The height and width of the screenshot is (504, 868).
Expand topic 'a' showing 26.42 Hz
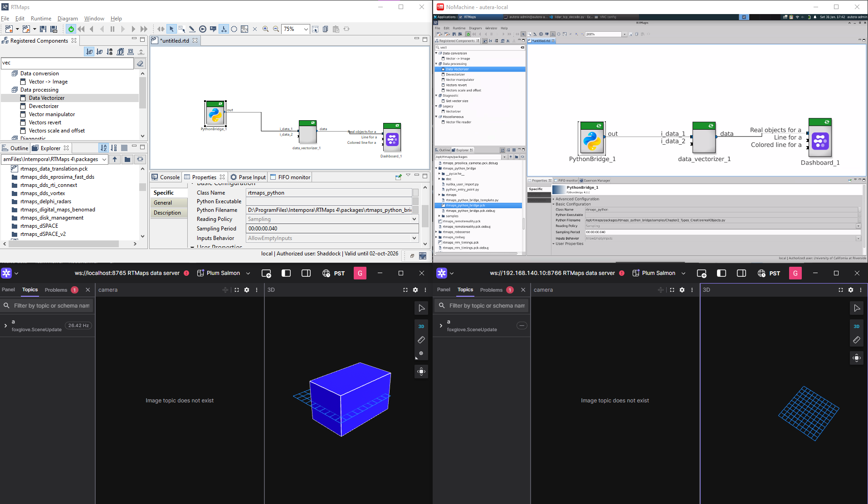point(5,325)
